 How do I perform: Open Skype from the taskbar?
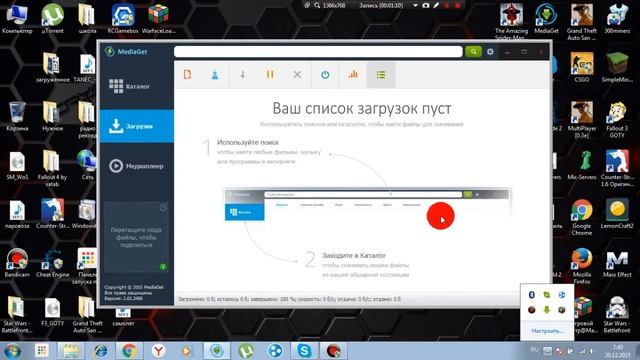(304, 351)
